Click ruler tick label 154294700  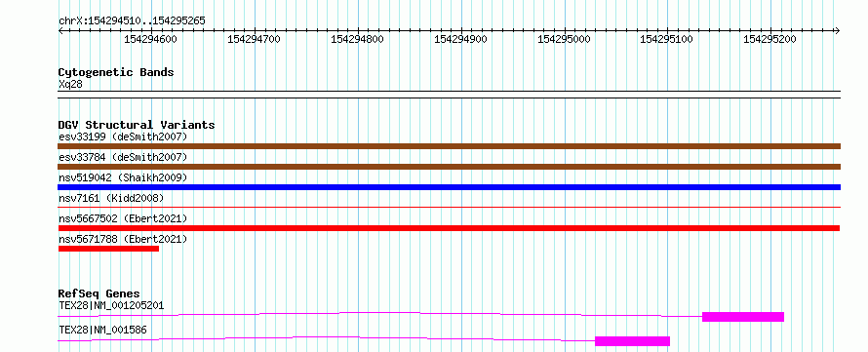[255, 39]
